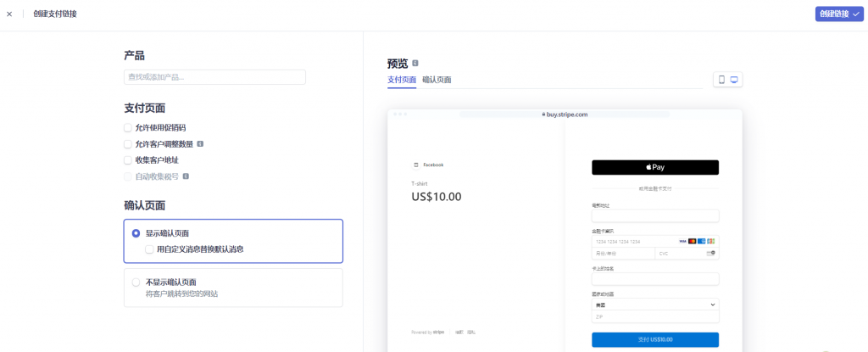Click the blue 支付 US$10.00 button
868x352 pixels.
(655, 339)
